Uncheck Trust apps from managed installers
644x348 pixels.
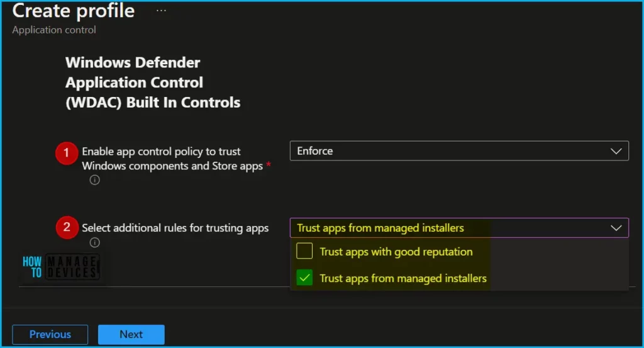pos(304,278)
